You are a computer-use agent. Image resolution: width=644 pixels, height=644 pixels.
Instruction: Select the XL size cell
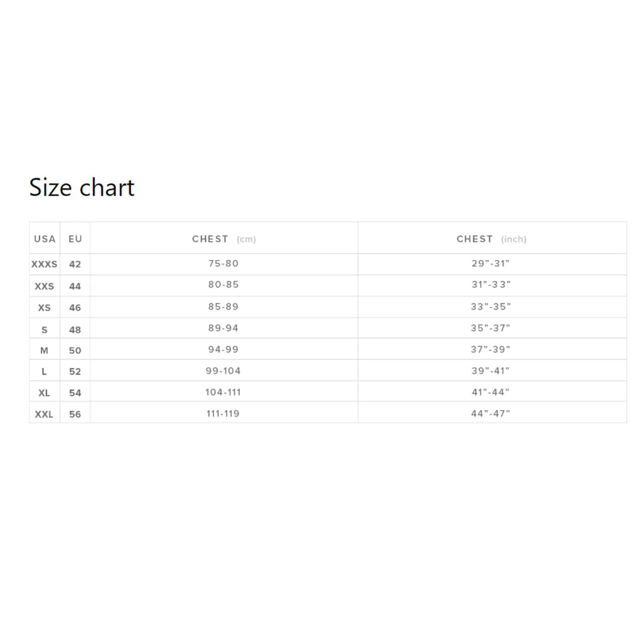point(44,393)
